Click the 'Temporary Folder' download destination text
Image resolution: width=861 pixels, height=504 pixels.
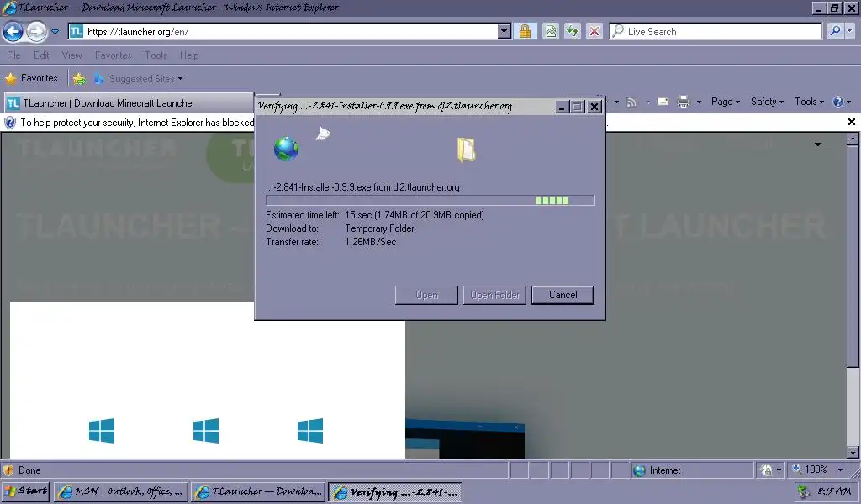tap(379, 228)
